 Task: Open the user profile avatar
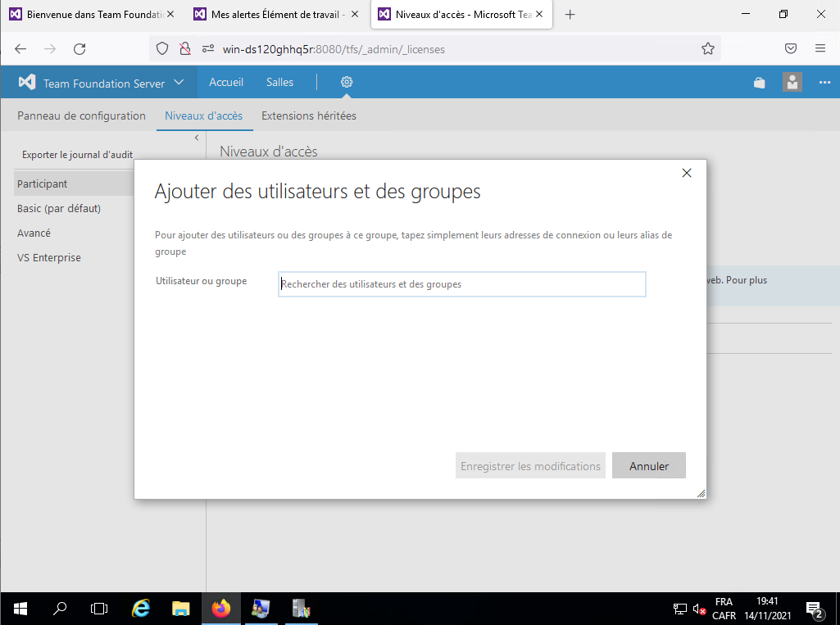(792, 83)
